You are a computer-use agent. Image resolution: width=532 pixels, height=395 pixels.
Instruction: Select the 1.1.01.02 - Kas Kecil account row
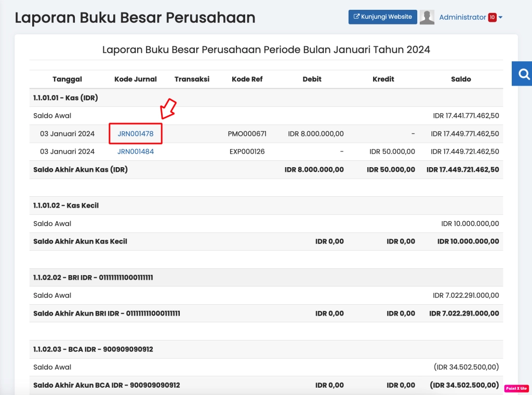click(x=66, y=206)
